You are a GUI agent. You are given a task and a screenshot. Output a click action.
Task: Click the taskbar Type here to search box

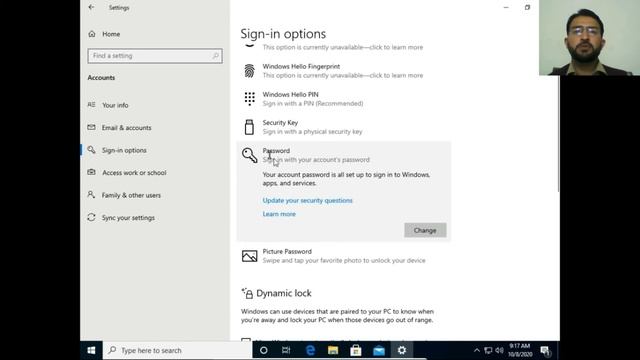[x=178, y=350]
